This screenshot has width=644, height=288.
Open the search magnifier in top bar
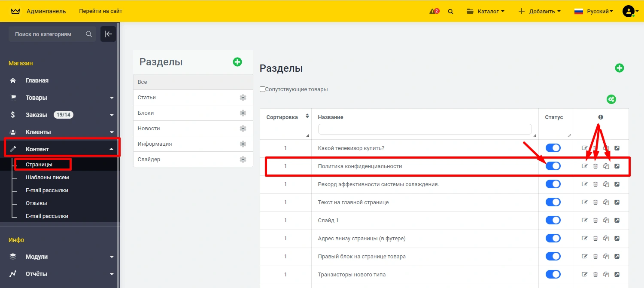tap(450, 12)
